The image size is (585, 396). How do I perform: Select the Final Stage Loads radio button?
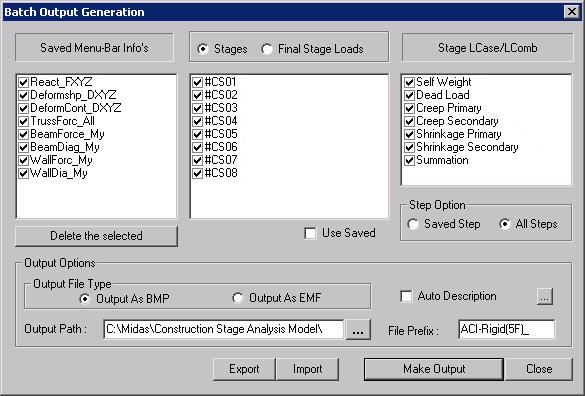tap(267, 49)
